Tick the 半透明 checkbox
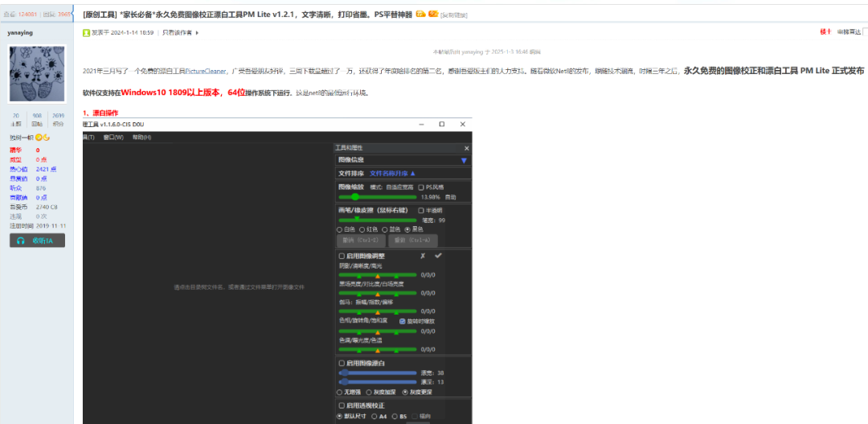The height and width of the screenshot is (424, 868). pos(421,211)
